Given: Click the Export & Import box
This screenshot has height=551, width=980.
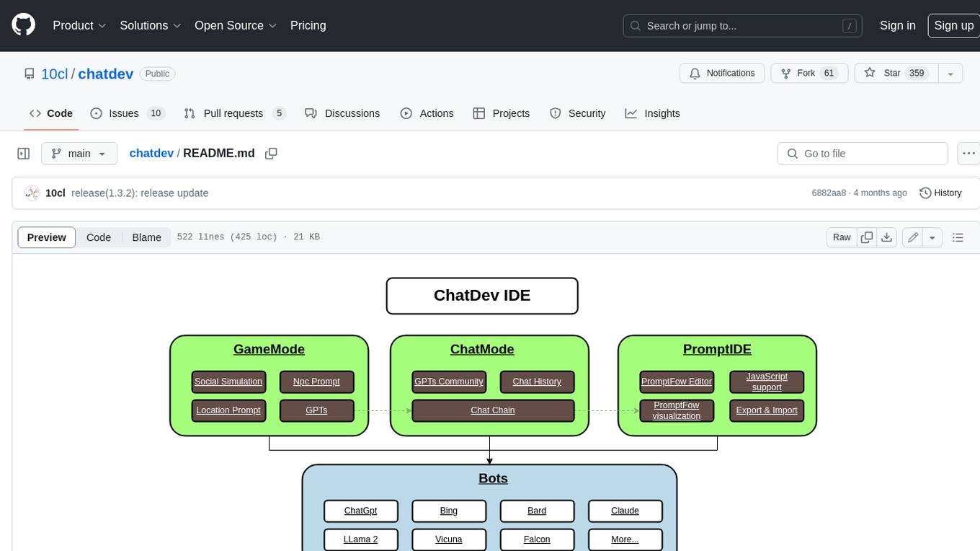Looking at the screenshot, I should (x=767, y=410).
